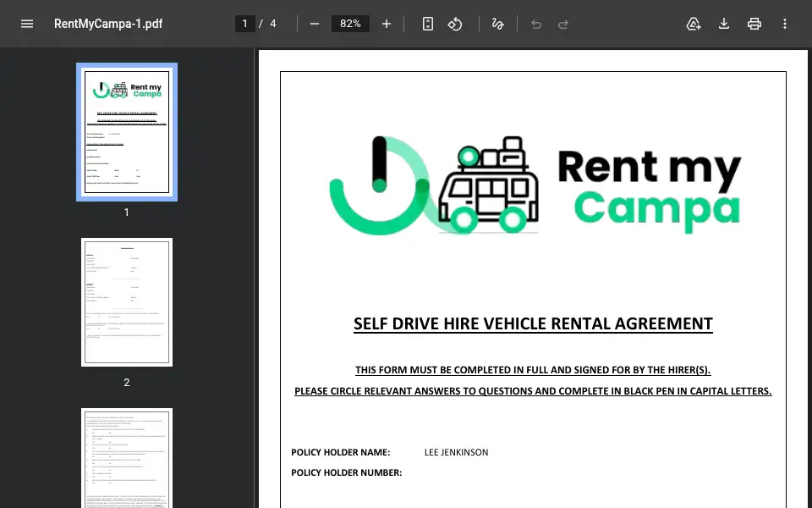Select page 3 thumbnail
Viewport: 812px width, 508px height.
click(127, 458)
